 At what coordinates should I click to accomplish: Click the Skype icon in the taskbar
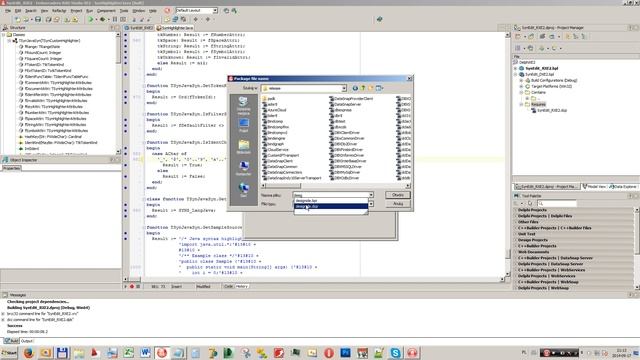395,353
